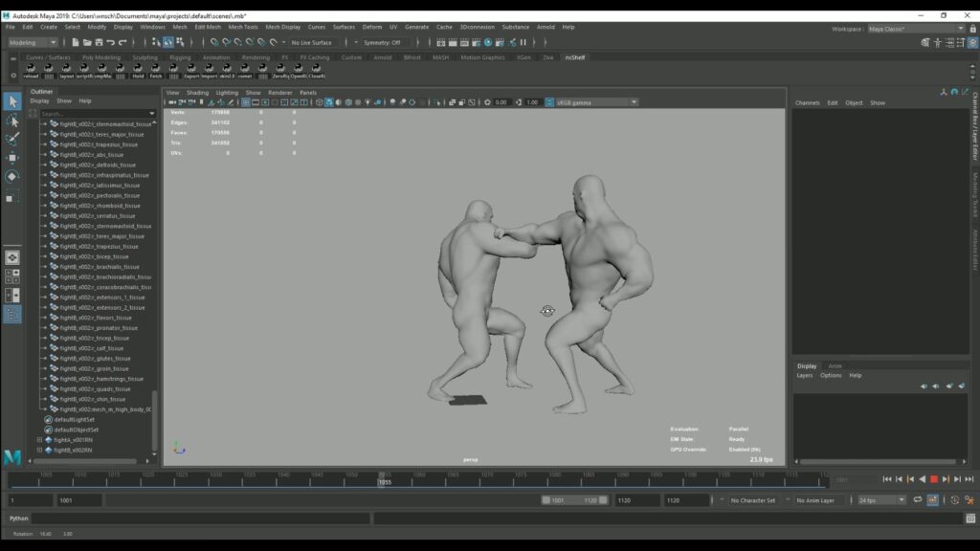Run the 'Hold' Python shelf script

click(x=138, y=71)
